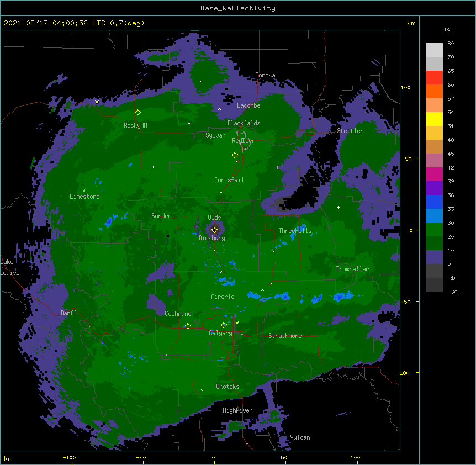The image size is (476, 465).
Task: Click the Airdrie city label
Action: coord(223,297)
